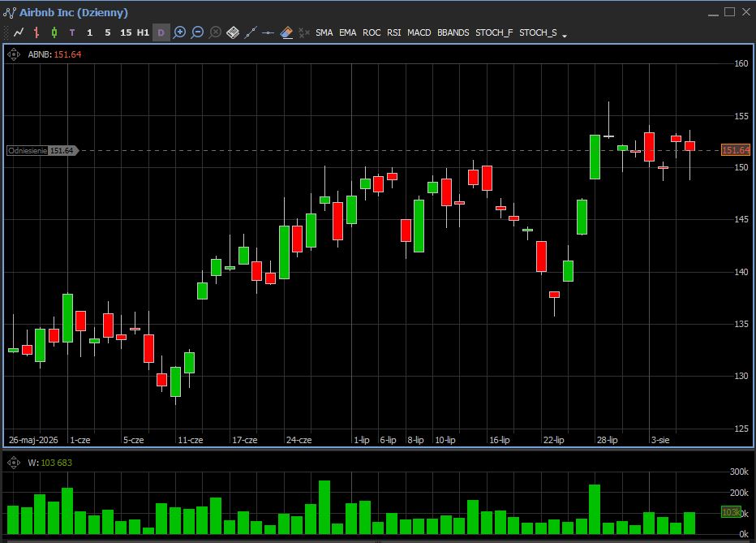Click the orange 151.64 price axis tag
The width and height of the screenshot is (756, 543).
click(736, 150)
